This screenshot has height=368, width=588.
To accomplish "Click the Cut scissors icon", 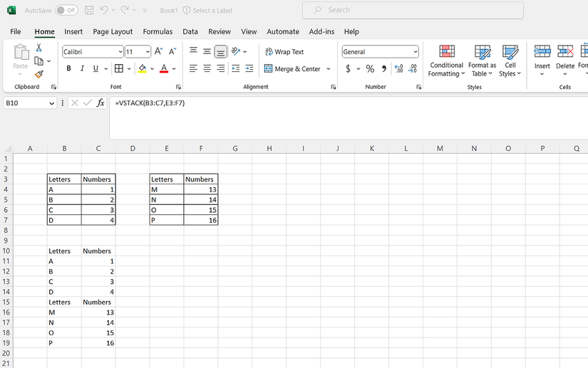I will coord(38,48).
